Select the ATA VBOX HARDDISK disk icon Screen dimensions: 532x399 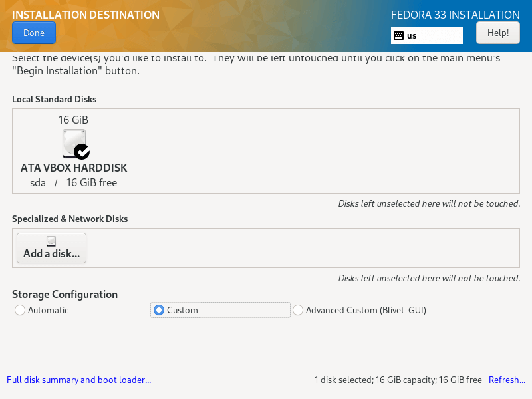point(74,144)
